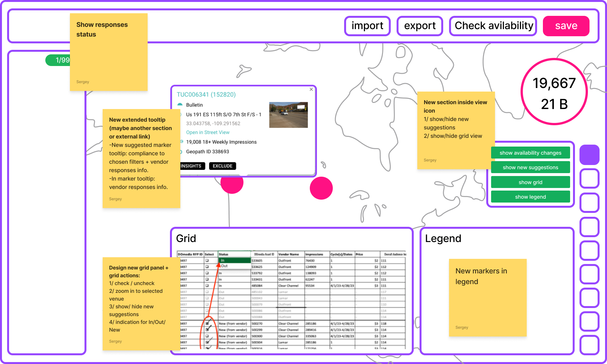
Task: Click the coordinates 33.043758, -109.291562
Action: pos(213,123)
